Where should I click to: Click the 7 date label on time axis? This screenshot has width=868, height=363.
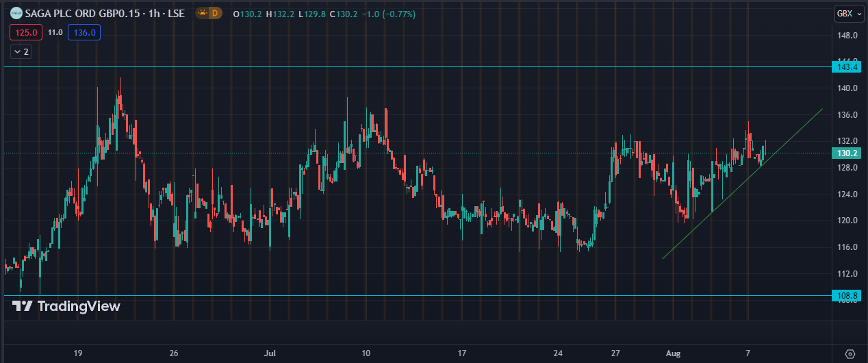[x=748, y=353]
